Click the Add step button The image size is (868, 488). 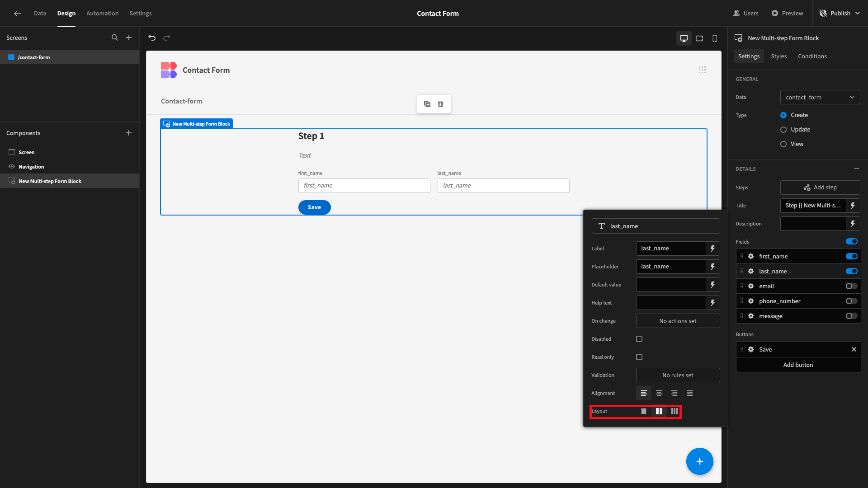point(820,188)
